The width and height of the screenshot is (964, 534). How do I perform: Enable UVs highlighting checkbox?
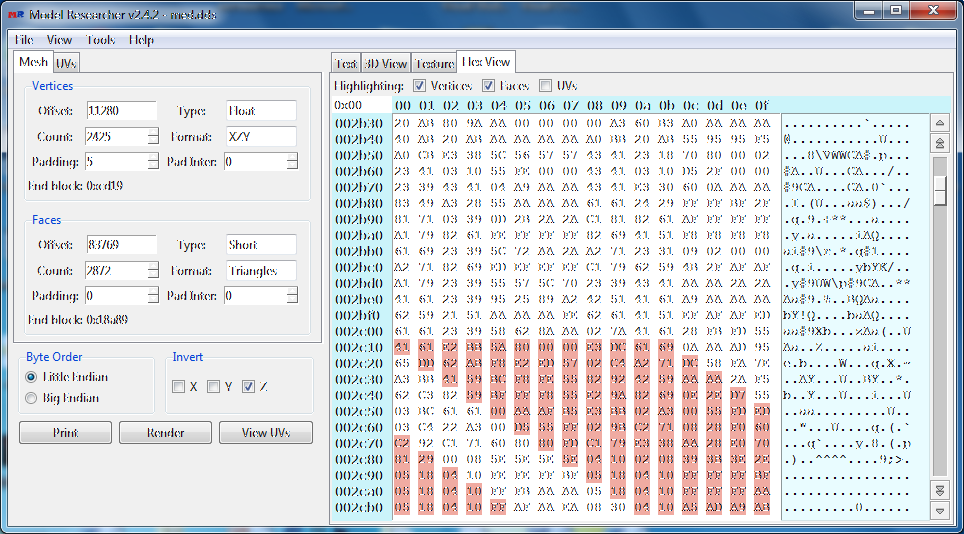(x=546, y=86)
